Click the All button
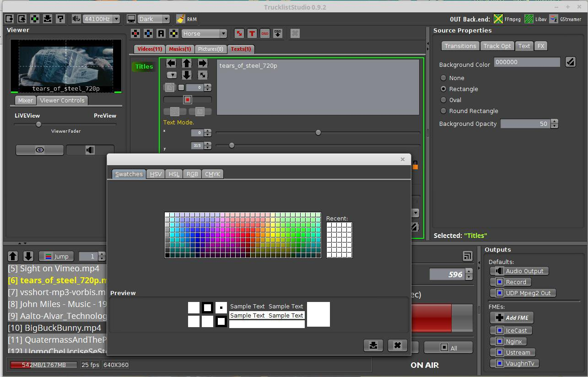This screenshot has height=377, width=588. coord(448,348)
